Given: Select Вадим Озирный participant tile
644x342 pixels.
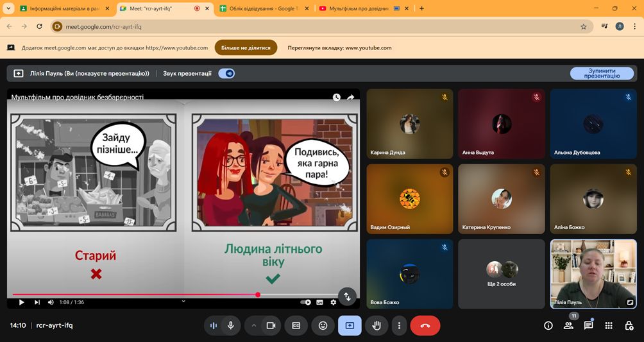Looking at the screenshot, I should [410, 199].
